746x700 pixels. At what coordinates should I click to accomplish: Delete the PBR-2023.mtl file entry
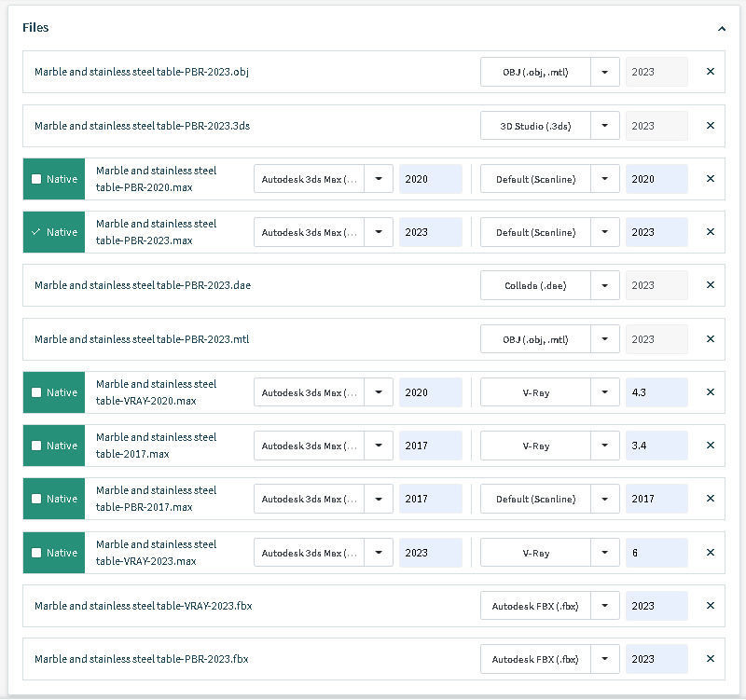711,339
